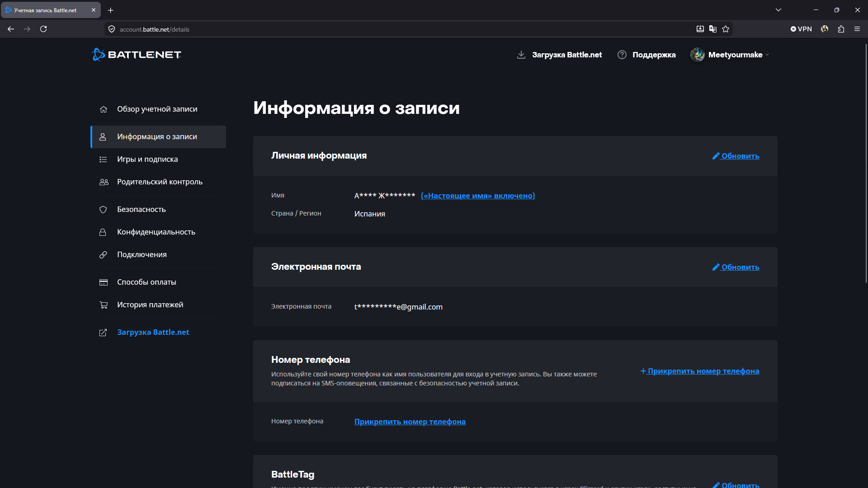Click the install app icon in address bar
This screenshot has width=868, height=488.
pos(700,29)
